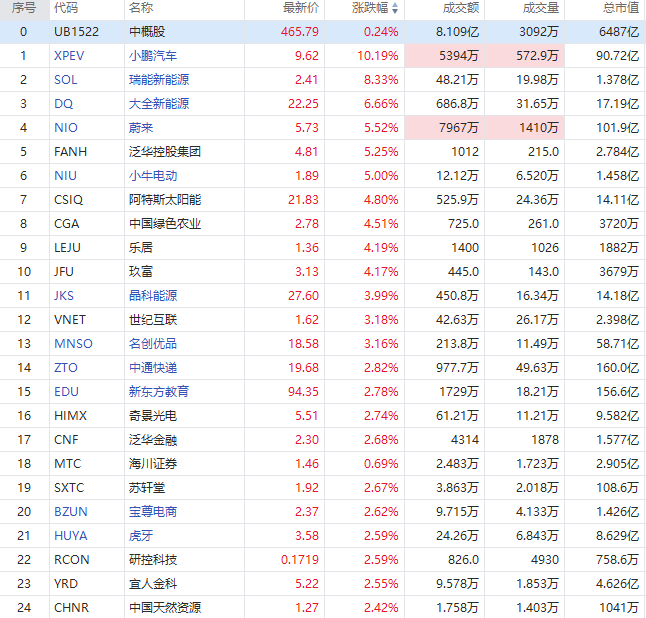Select the UB1522 中概股 index row
Image resolution: width=646 pixels, height=618 pixels.
click(323, 32)
